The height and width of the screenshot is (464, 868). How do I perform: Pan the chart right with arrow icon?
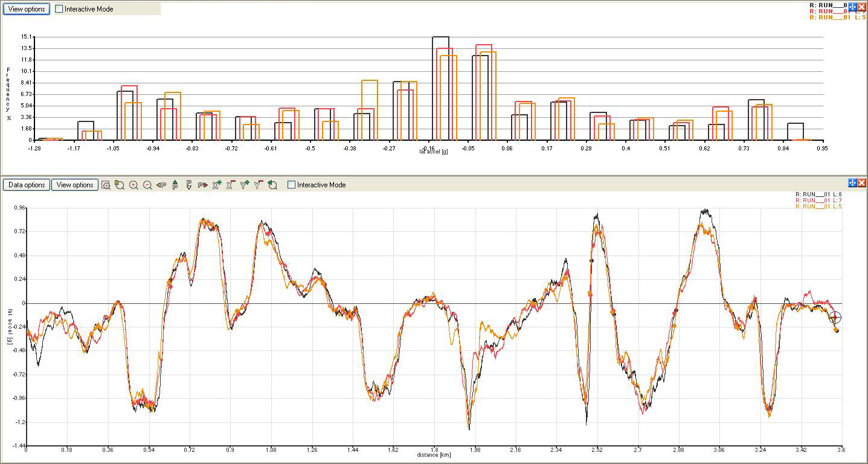tap(202, 185)
